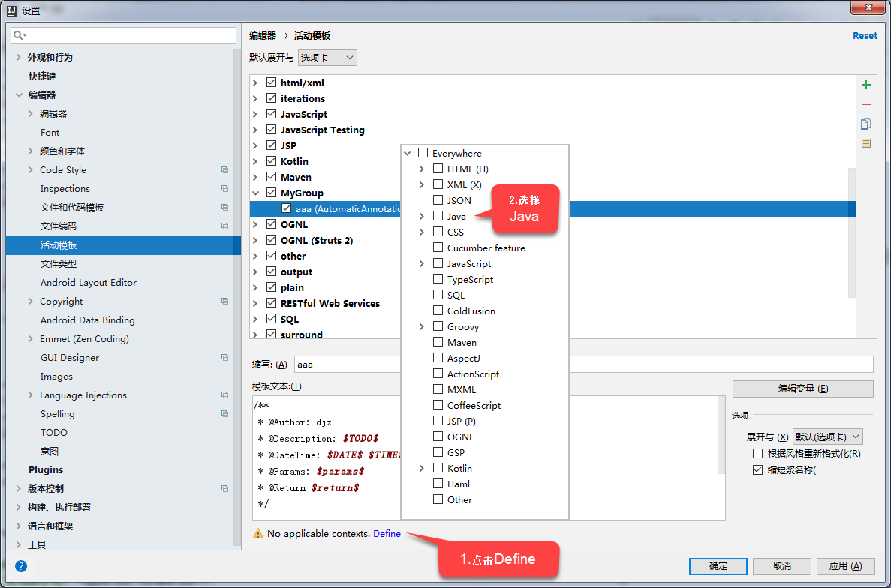Toggle the MyGroup template group checkbox
This screenshot has height=588, width=891.
[272, 193]
